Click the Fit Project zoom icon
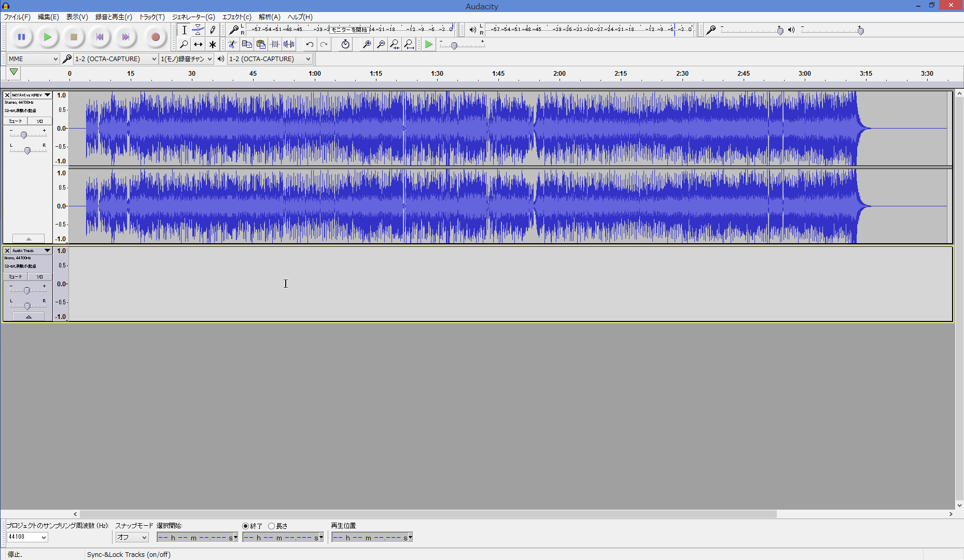 click(x=409, y=45)
